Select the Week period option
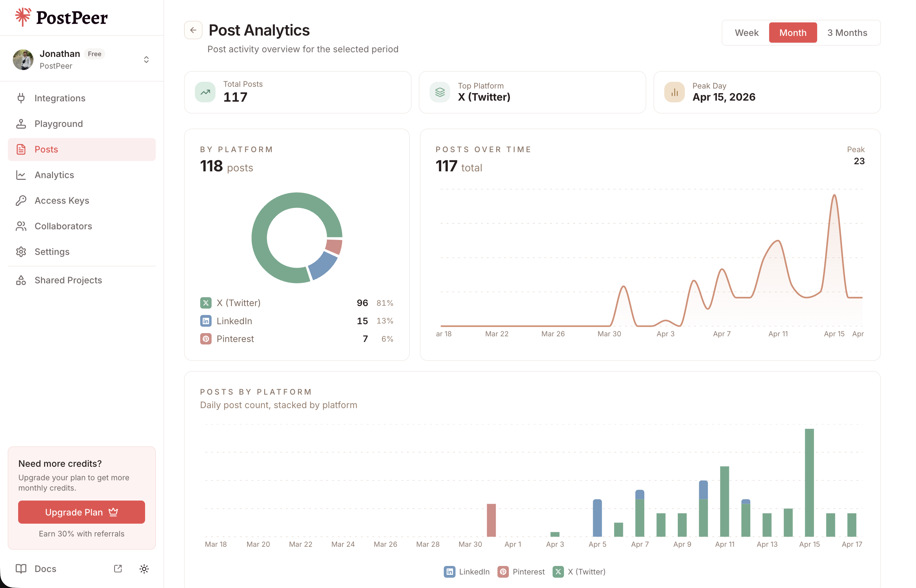 point(746,33)
